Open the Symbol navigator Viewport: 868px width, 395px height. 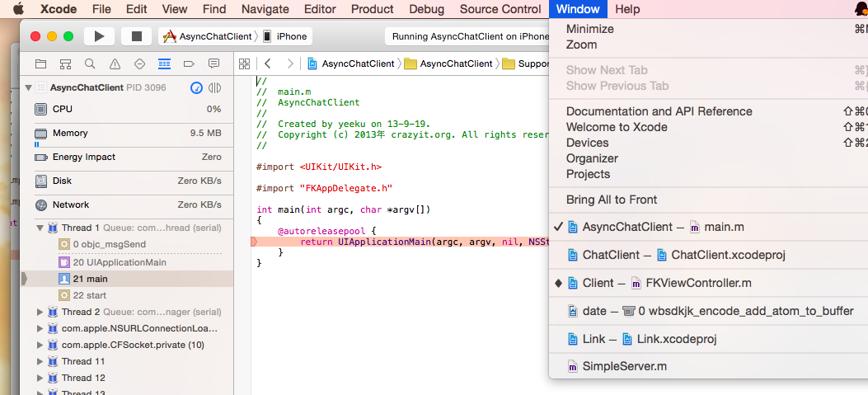[65, 63]
